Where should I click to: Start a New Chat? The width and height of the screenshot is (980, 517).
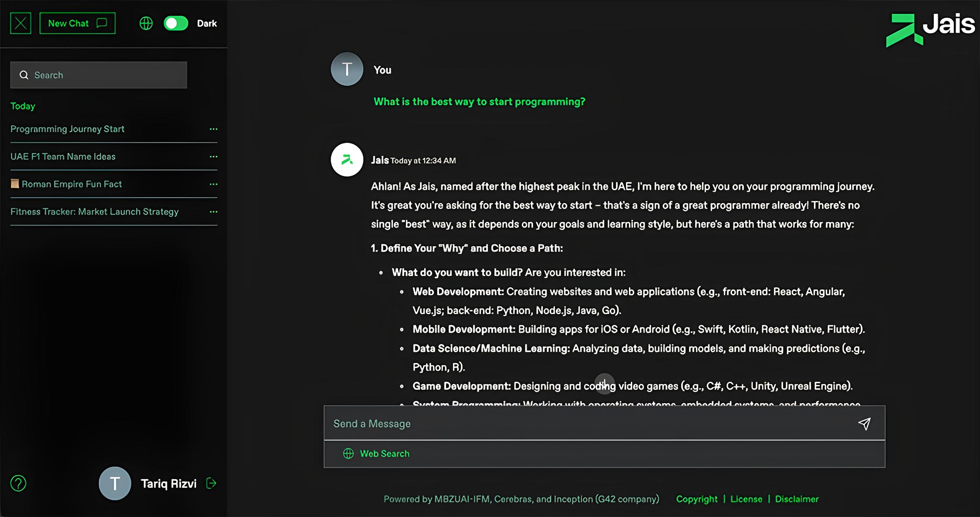[x=77, y=23]
